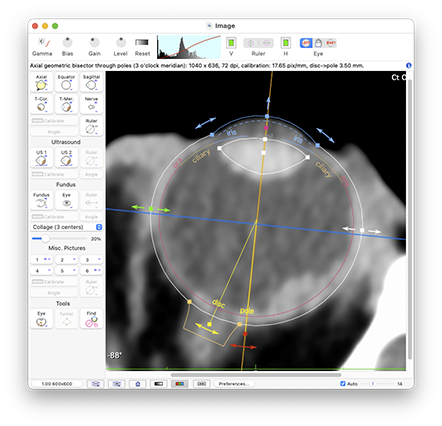The width and height of the screenshot is (442, 426).
Task: Open the Eye tool under Tools
Action: point(41,319)
